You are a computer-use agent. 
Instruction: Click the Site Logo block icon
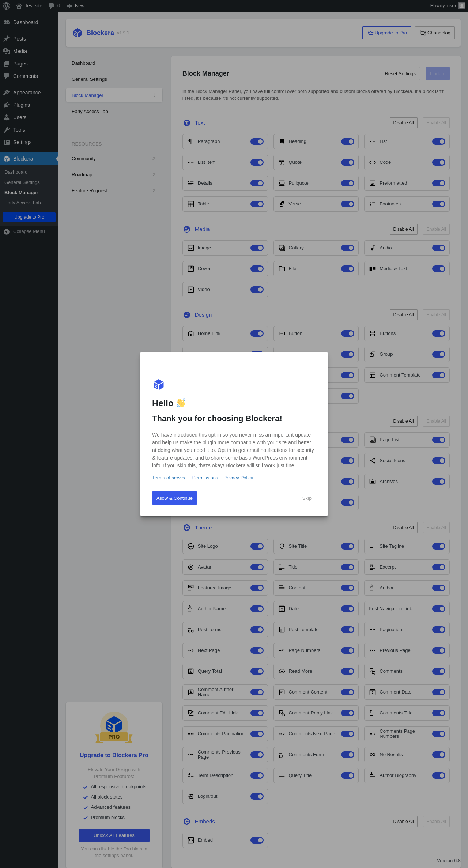(191, 546)
